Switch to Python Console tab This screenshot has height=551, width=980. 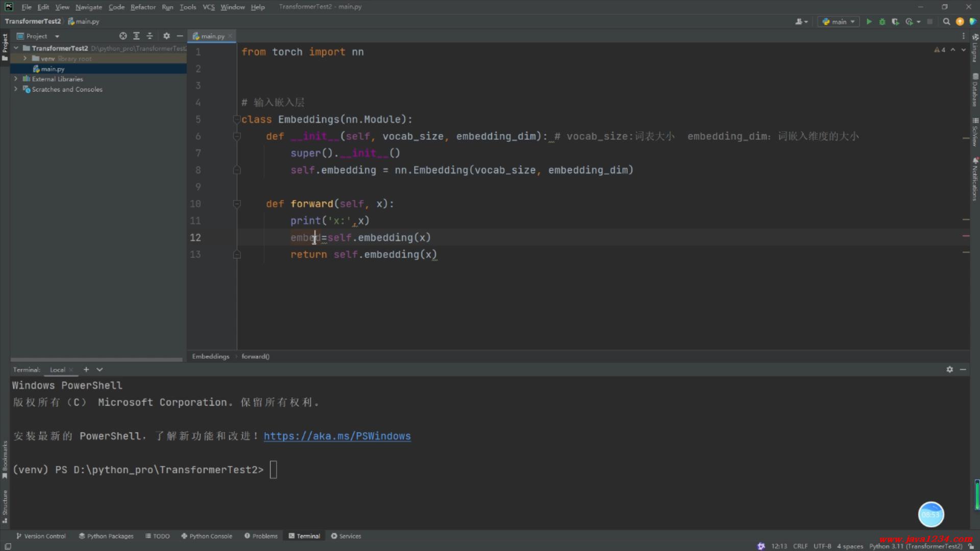(x=207, y=536)
